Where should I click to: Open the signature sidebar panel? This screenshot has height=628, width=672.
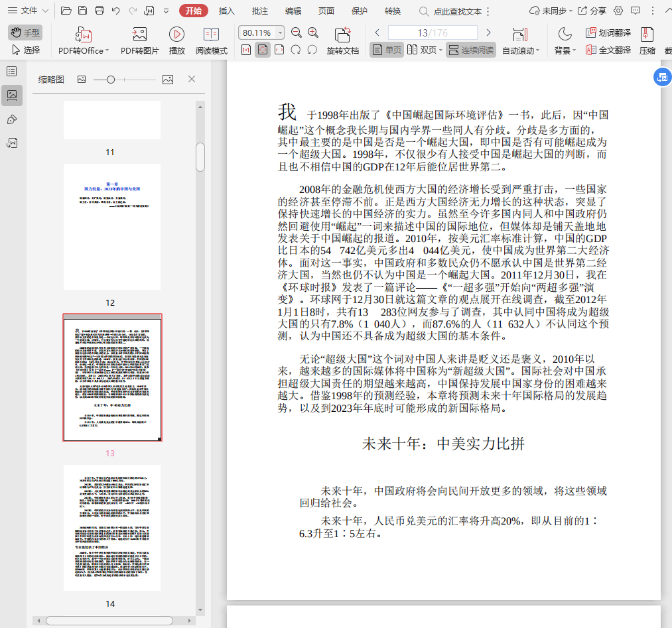pos(12,143)
